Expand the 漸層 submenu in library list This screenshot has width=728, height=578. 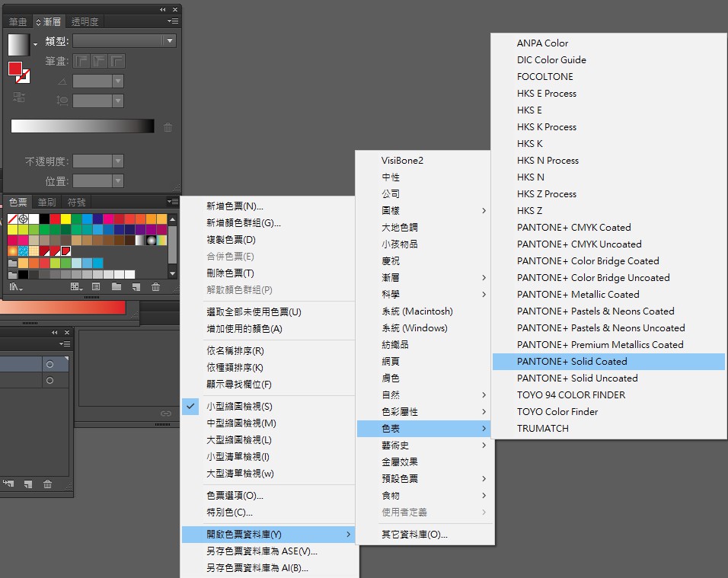pos(424,277)
